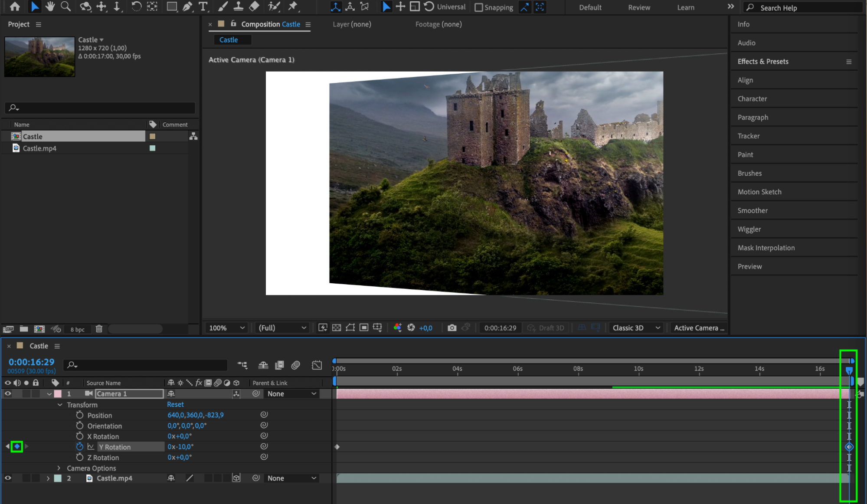This screenshot has height=504, width=867.
Task: Hide the Camera 1 layer via its eye icon
Action: point(8,394)
